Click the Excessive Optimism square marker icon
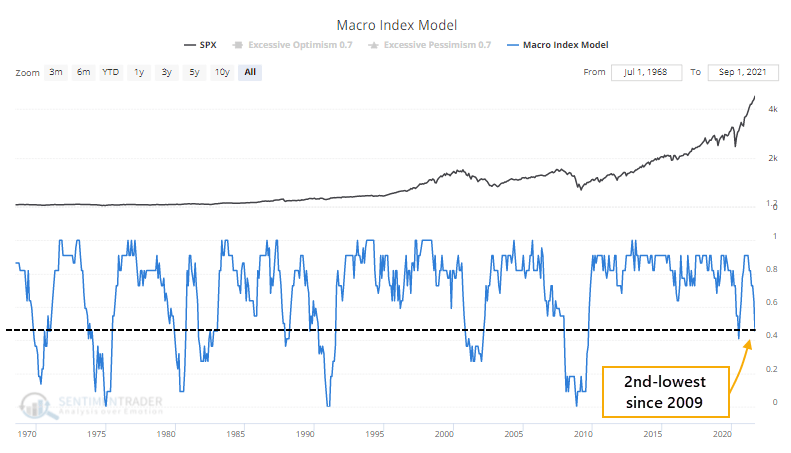 [238, 45]
